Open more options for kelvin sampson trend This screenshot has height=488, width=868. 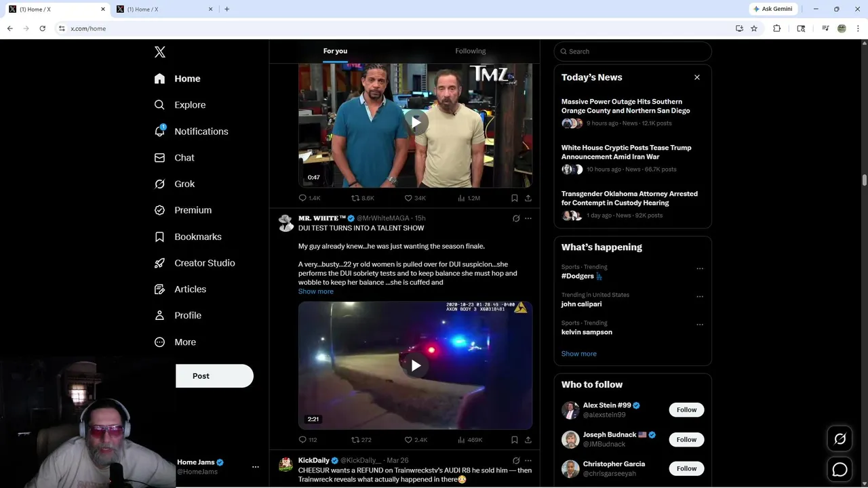700,325
